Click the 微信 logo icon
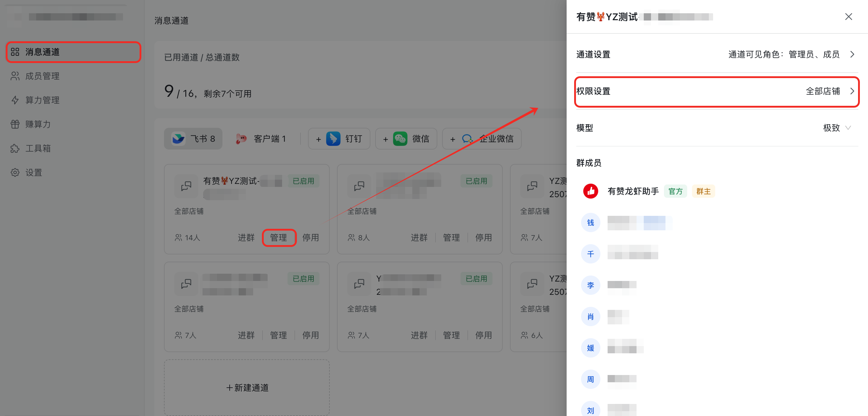 tap(400, 139)
